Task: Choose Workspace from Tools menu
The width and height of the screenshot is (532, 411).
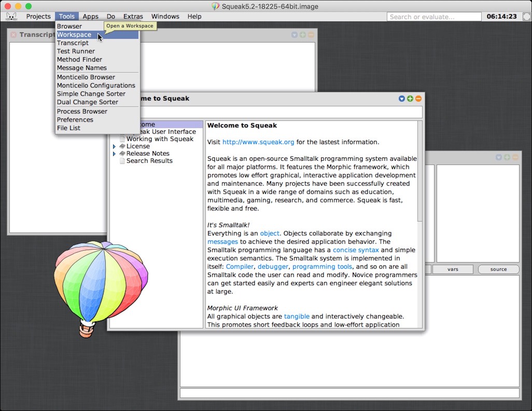Action: tap(97, 35)
